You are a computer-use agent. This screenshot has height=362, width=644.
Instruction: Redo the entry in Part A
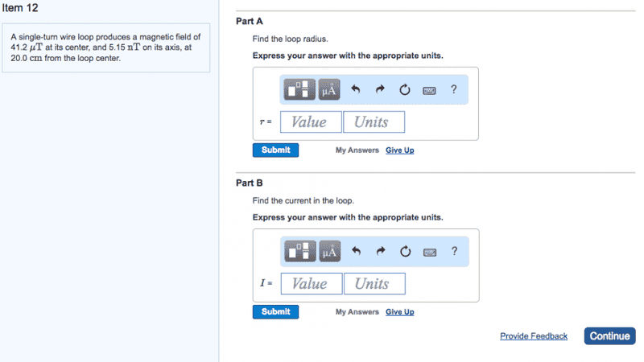tap(379, 90)
